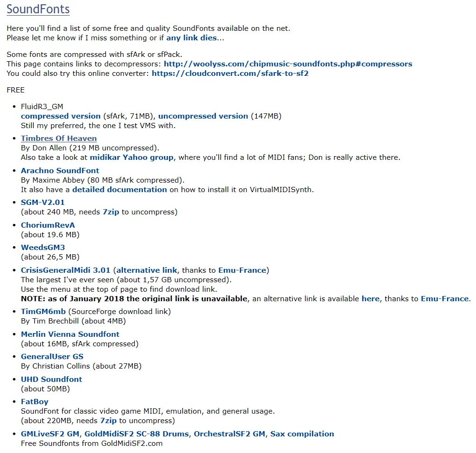
Task: Open the SoundFonts heading link
Action: pos(38,9)
